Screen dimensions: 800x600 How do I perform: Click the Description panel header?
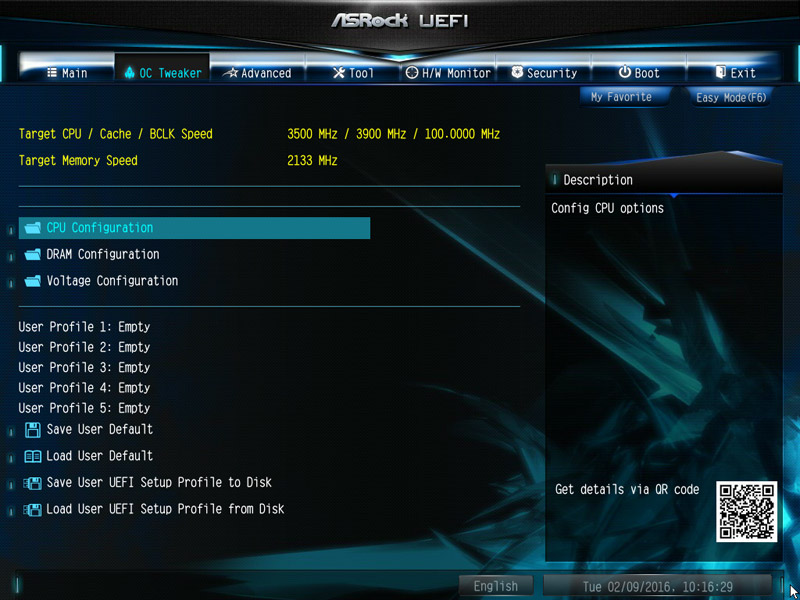[x=664, y=180]
